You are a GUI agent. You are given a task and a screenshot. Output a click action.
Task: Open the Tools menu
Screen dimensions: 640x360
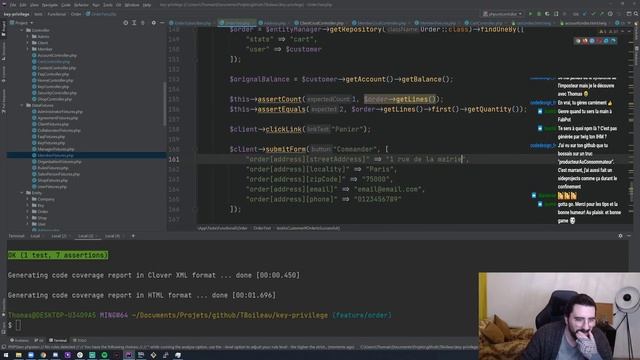click(x=108, y=5)
